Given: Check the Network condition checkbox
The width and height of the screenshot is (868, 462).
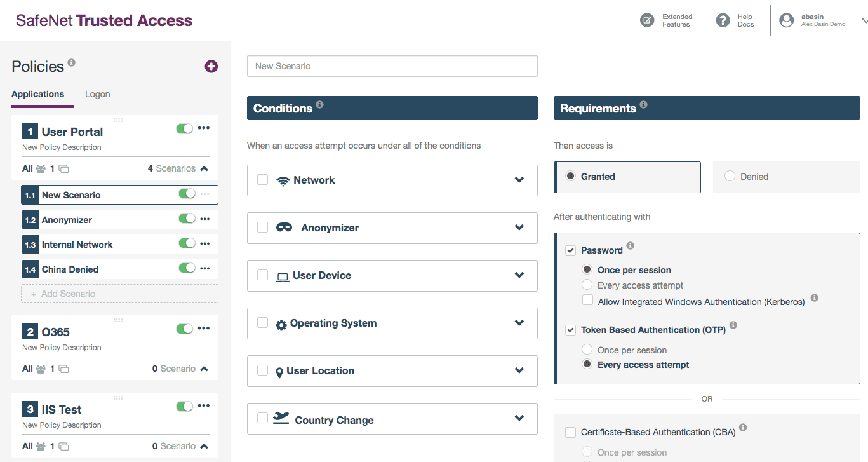Looking at the screenshot, I should click(x=262, y=180).
